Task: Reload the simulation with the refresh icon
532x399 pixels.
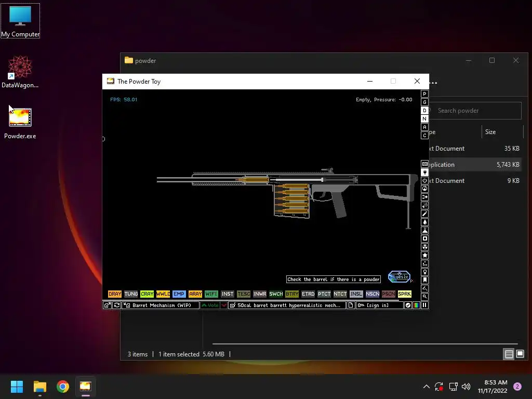Action: tap(117, 305)
